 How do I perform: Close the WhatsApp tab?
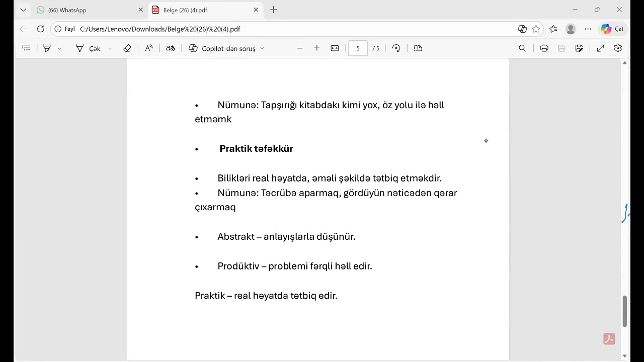[x=141, y=10]
